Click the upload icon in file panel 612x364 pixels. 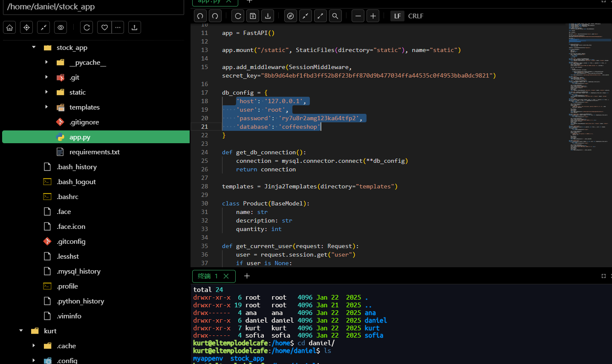click(134, 27)
